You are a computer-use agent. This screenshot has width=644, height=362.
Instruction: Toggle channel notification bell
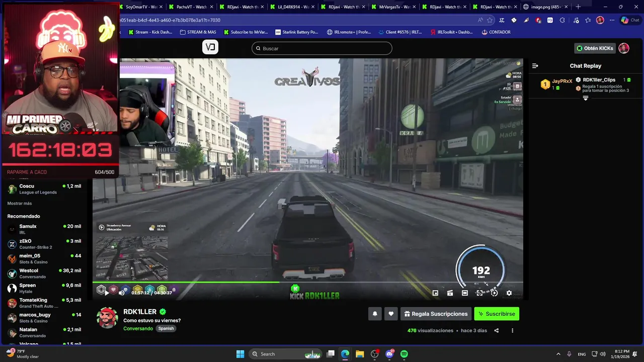point(375,314)
